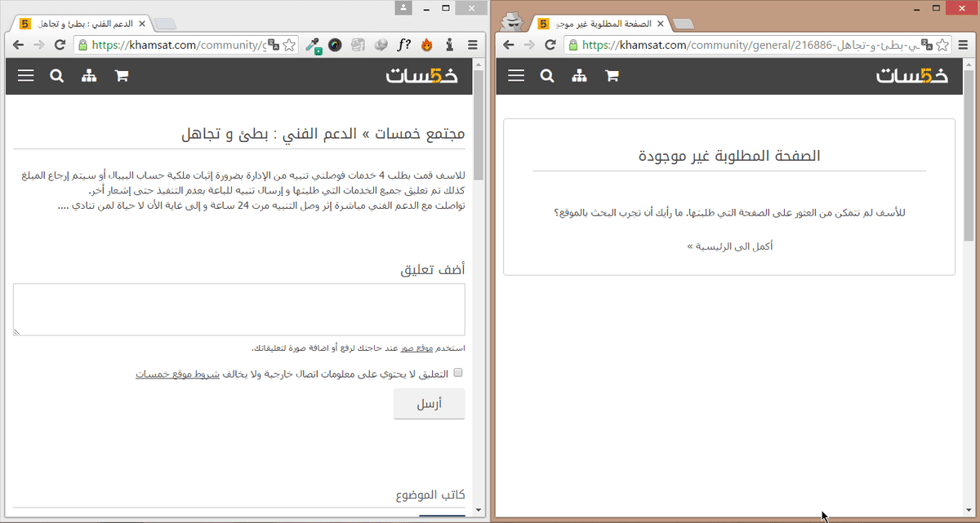Click the Khamsat logo in left window
The width and height of the screenshot is (980, 523).
tap(422, 76)
